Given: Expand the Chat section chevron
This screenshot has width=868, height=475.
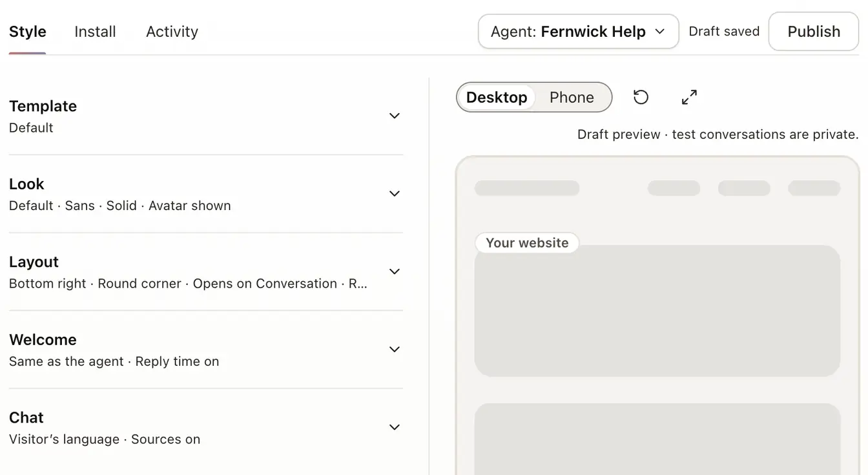Looking at the screenshot, I should pos(395,427).
